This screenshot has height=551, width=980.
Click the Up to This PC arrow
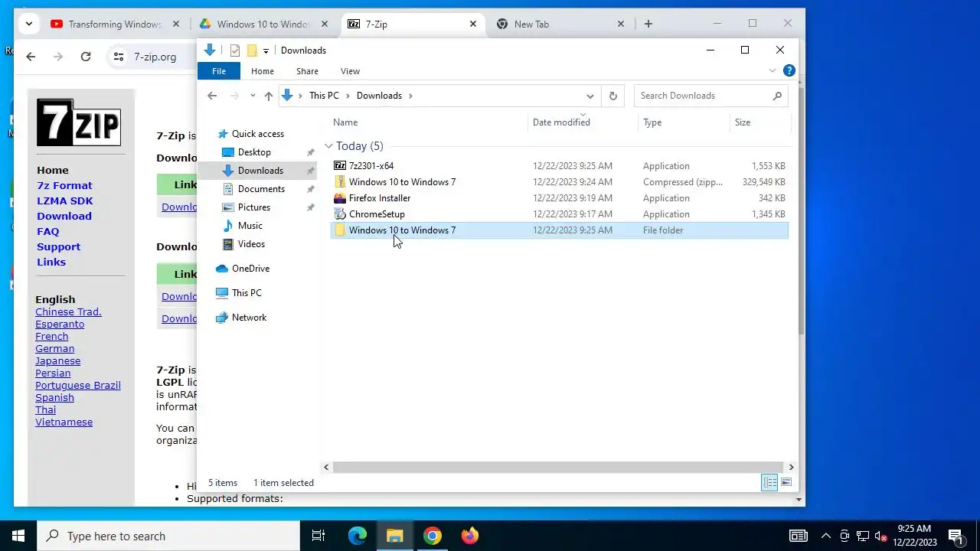(x=268, y=96)
